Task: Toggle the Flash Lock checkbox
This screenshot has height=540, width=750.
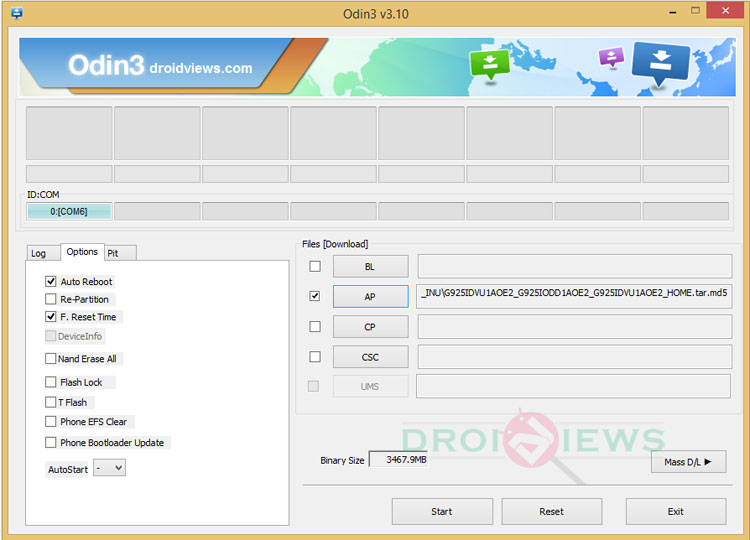Action: (x=51, y=382)
